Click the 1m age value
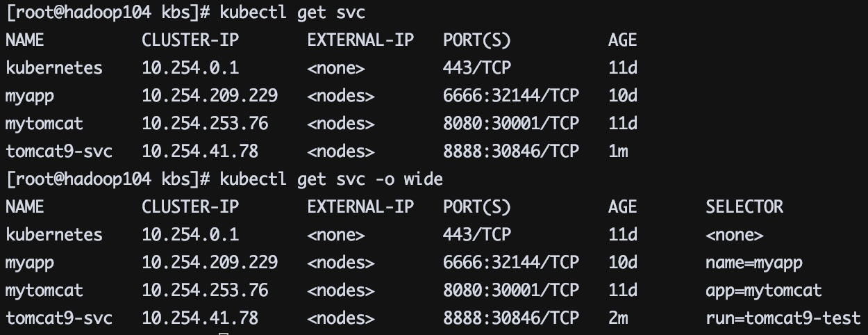Viewport: 868px width, 335px height. [618, 152]
